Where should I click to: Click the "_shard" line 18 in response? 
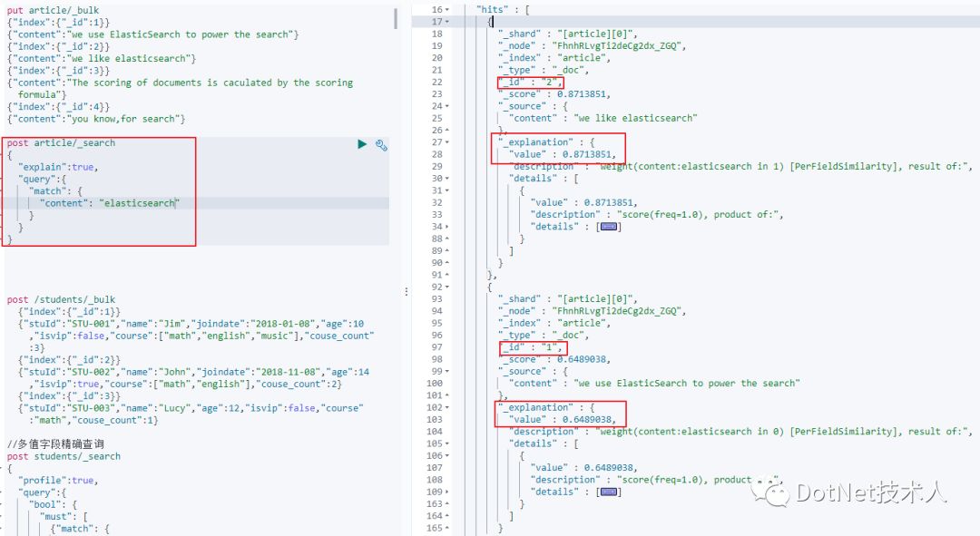pos(568,34)
